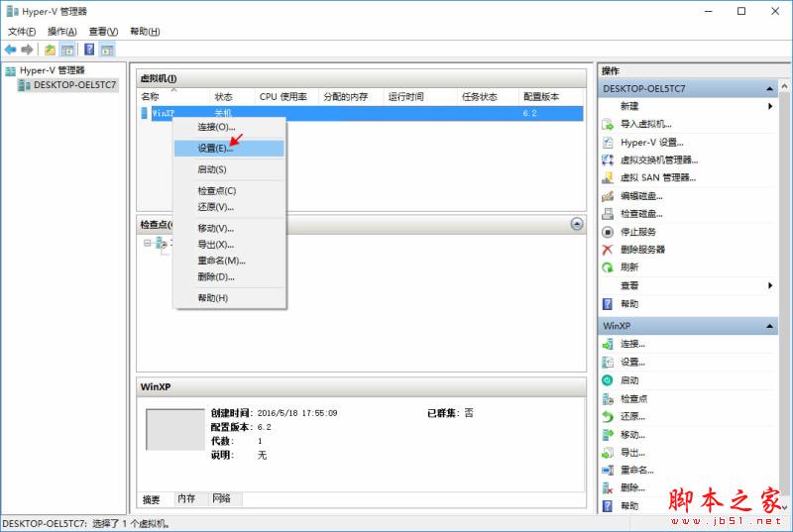
Task: Choose 重命名(M)... in context menu
Action: coord(230,261)
